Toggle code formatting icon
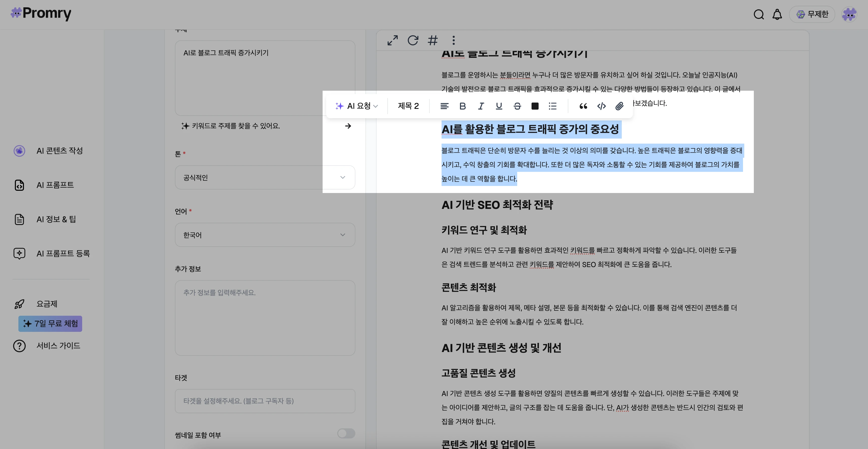868x449 pixels. 601,106
